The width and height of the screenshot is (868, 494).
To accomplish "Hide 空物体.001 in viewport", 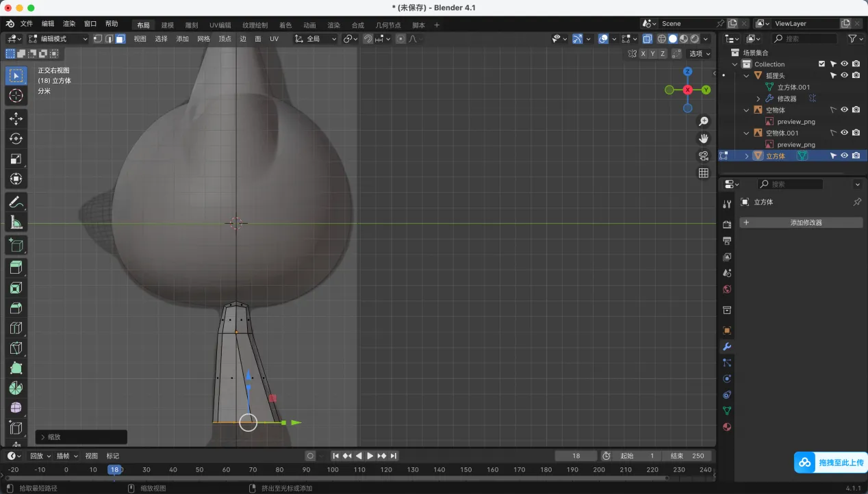I will pyautogui.click(x=844, y=133).
